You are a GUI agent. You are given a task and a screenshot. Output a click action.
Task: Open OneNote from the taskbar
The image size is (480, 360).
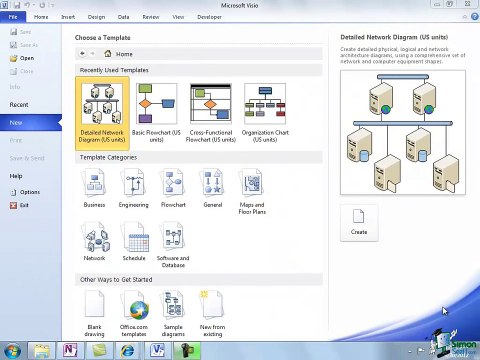tap(70, 351)
